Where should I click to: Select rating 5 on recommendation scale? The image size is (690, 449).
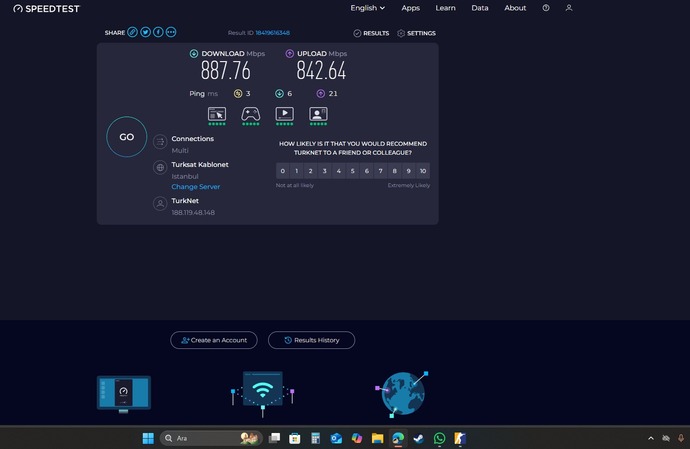point(353,171)
